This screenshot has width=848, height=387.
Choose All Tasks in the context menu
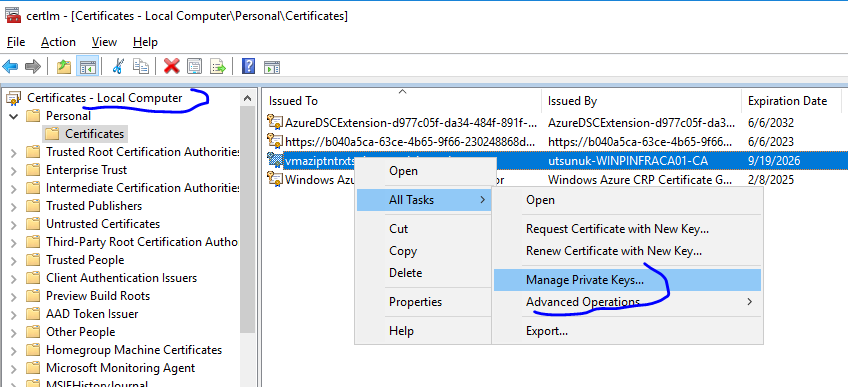(423, 200)
